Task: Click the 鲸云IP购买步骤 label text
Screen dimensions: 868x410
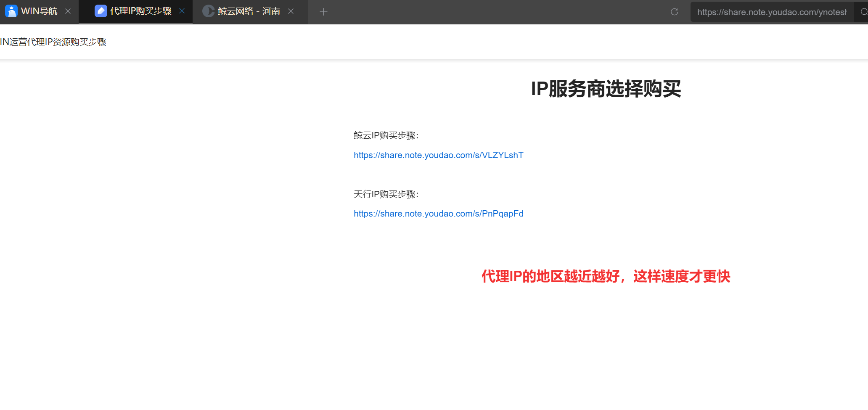Action: pyautogui.click(x=386, y=135)
